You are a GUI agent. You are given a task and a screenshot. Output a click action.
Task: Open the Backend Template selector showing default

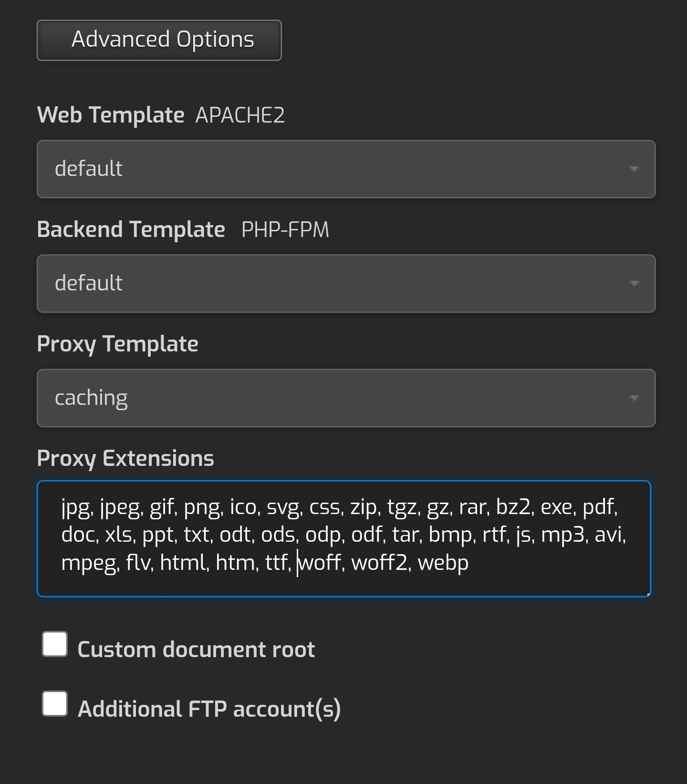click(346, 283)
